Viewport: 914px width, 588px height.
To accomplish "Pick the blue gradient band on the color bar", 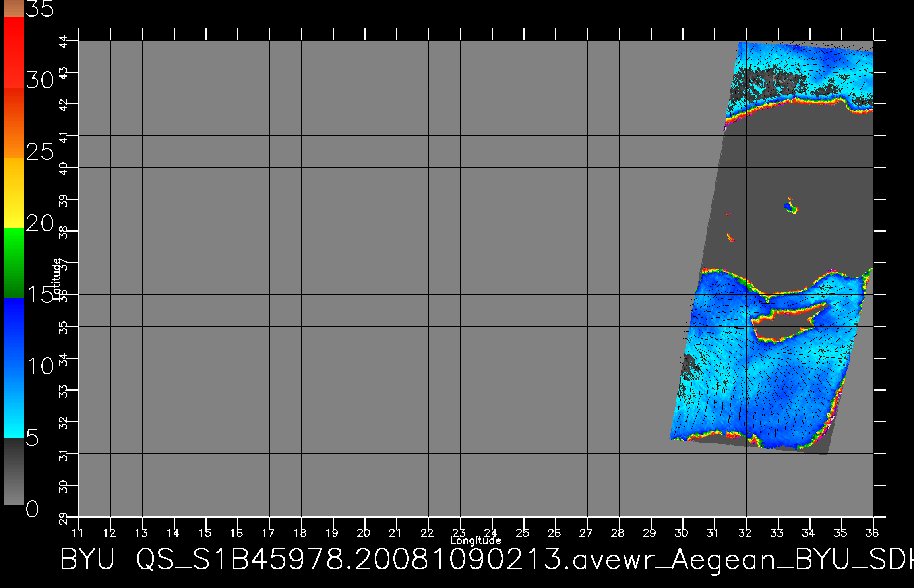I will (14, 368).
